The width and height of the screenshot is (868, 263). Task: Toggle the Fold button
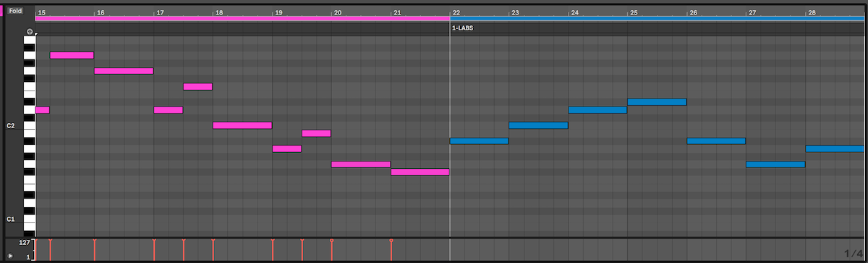(x=16, y=12)
